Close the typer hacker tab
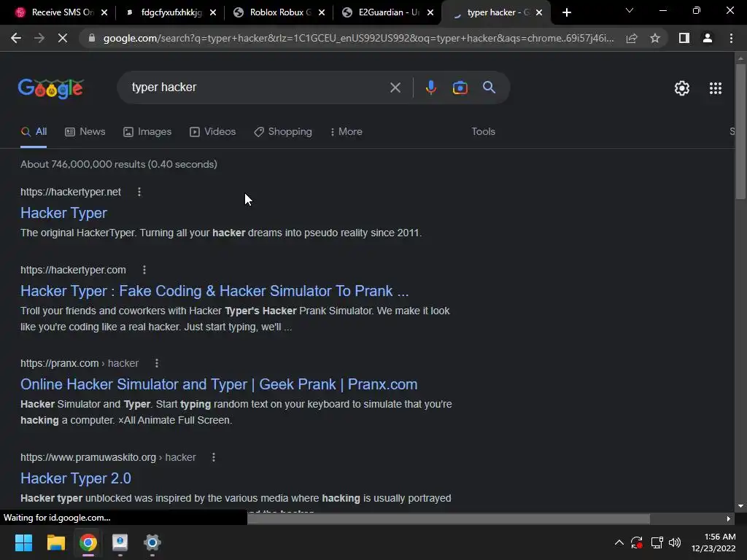Image resolution: width=747 pixels, height=560 pixels. pos(539,12)
